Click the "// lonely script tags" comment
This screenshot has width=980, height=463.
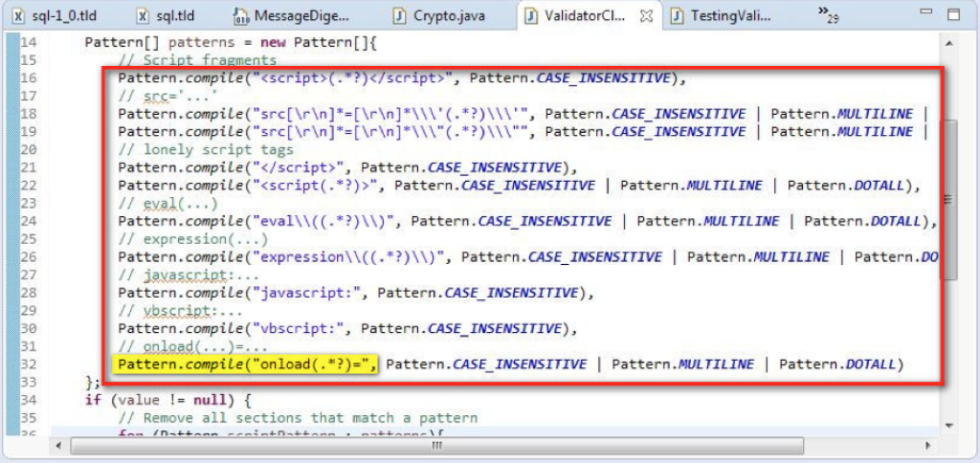(x=206, y=150)
